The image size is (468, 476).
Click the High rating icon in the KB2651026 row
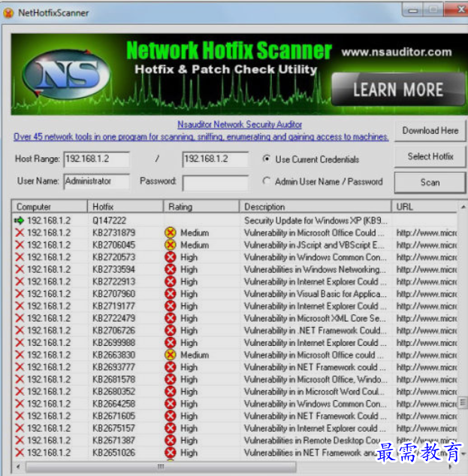pyautogui.click(x=171, y=453)
